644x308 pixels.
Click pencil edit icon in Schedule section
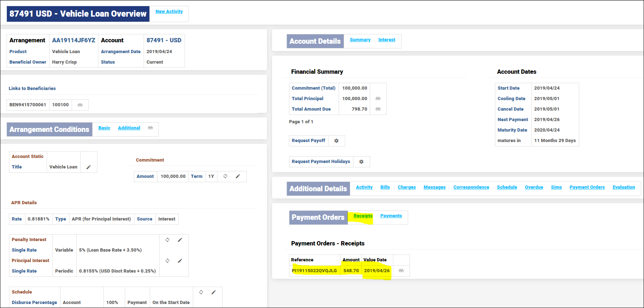tap(213, 292)
